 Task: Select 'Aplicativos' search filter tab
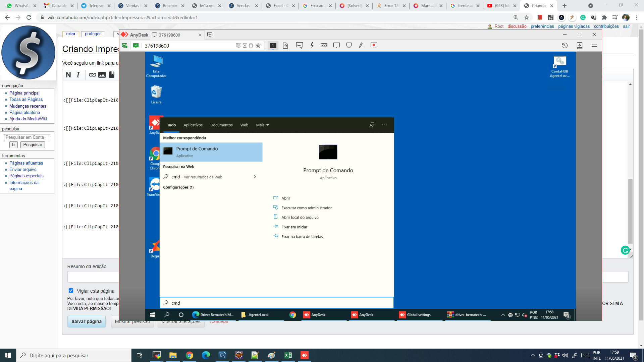[193, 125]
